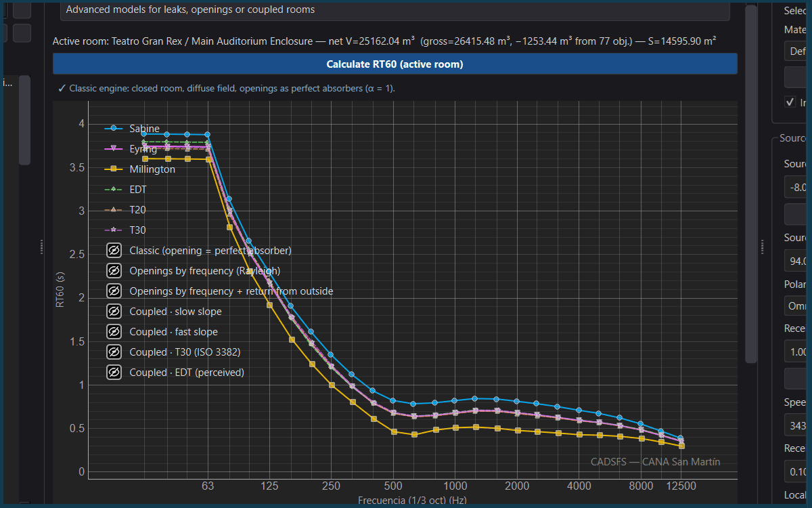Click the Sabine legend marker

114,129
